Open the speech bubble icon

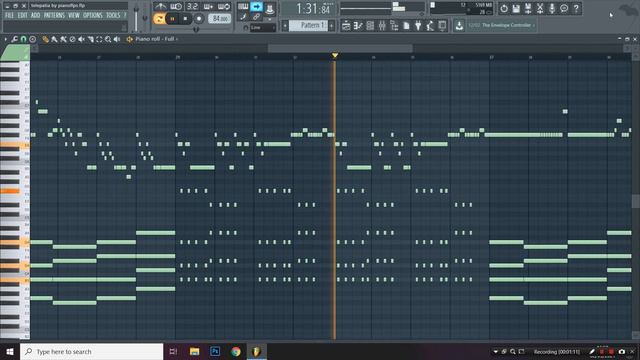tap(564, 9)
